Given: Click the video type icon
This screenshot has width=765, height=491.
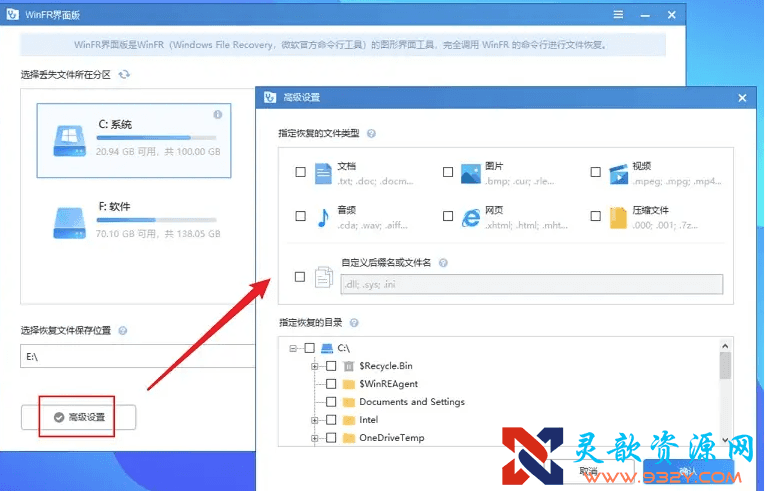Looking at the screenshot, I should (x=618, y=174).
